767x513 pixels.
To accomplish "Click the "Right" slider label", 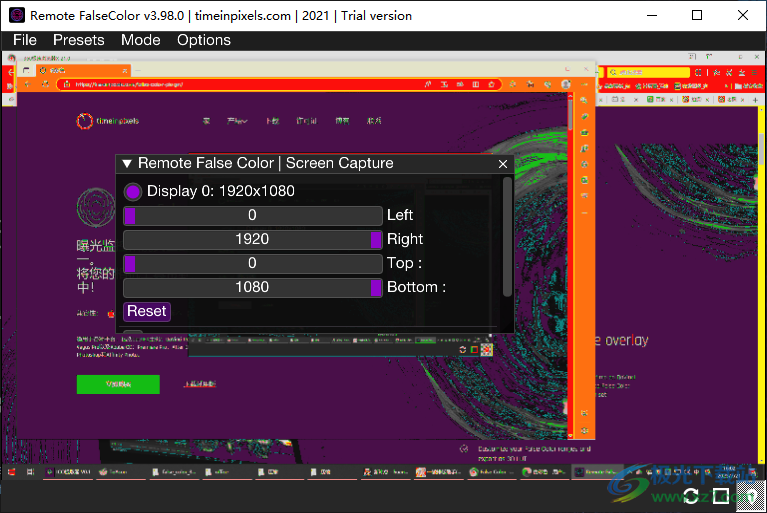I will (405, 239).
